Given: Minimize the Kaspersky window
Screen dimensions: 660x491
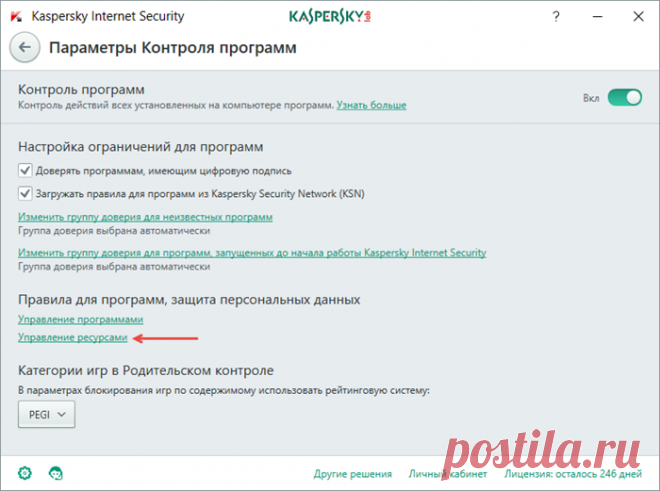Looking at the screenshot, I should coord(597,16).
